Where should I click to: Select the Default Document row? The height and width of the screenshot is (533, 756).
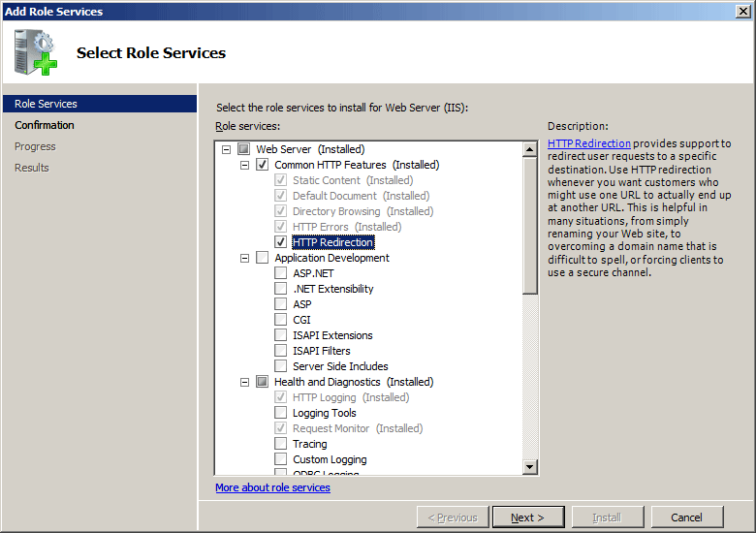point(362,196)
